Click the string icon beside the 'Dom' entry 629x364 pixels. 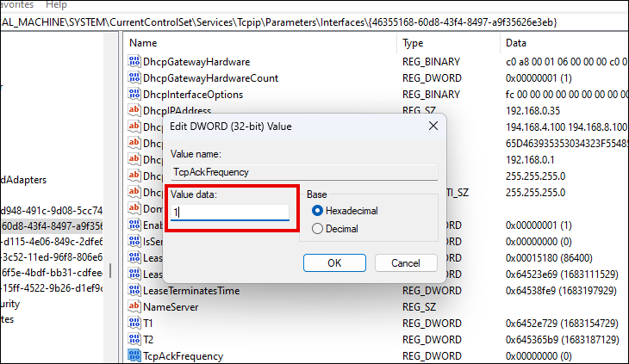(x=134, y=208)
